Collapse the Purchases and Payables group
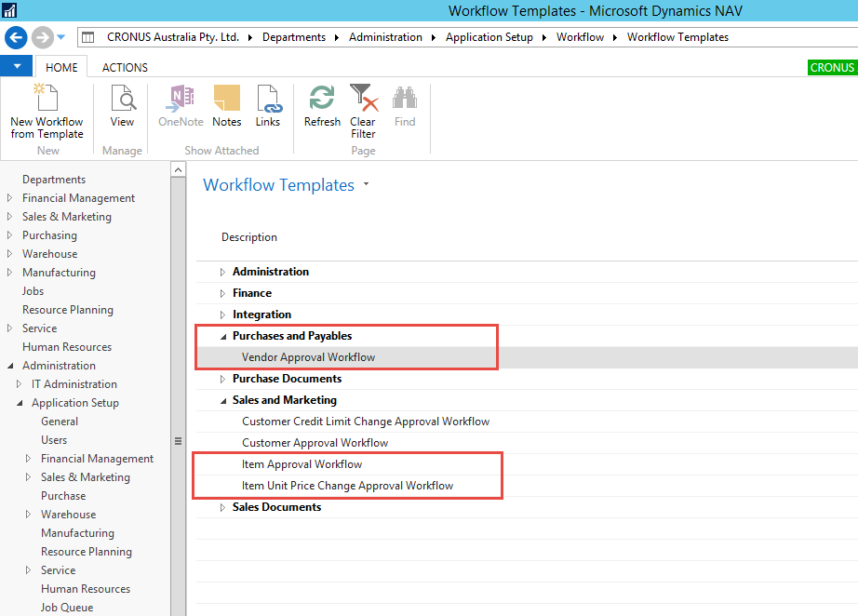This screenshot has height=616, width=858. [x=221, y=335]
